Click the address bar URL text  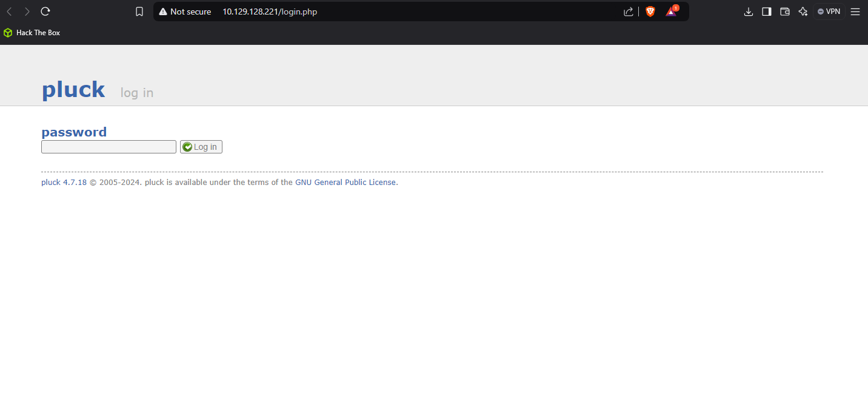tap(269, 12)
